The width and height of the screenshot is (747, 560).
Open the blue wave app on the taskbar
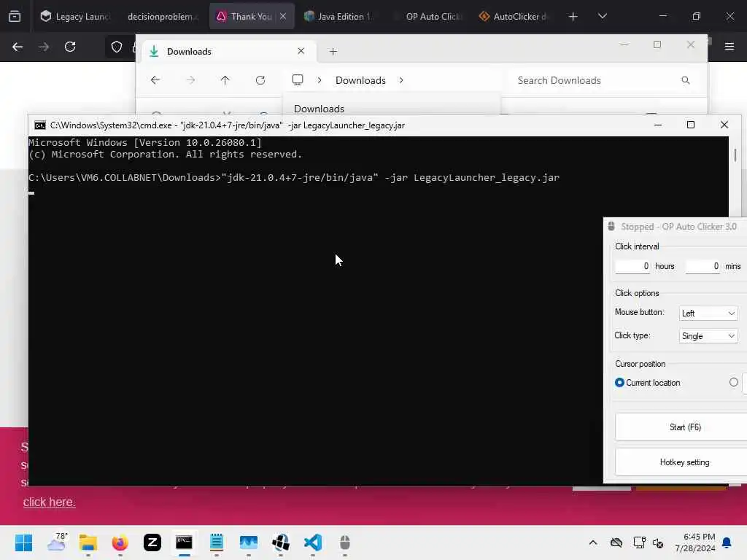[x=249, y=542]
